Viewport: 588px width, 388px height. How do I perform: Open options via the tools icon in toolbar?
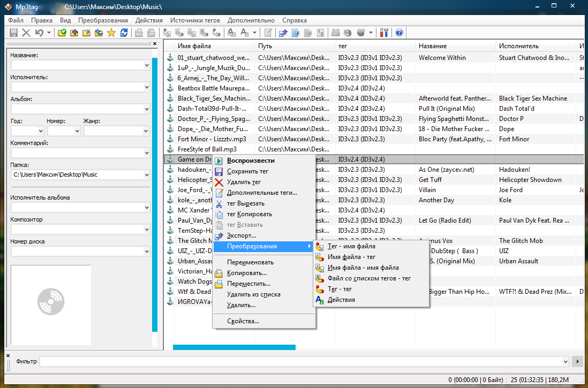click(383, 33)
